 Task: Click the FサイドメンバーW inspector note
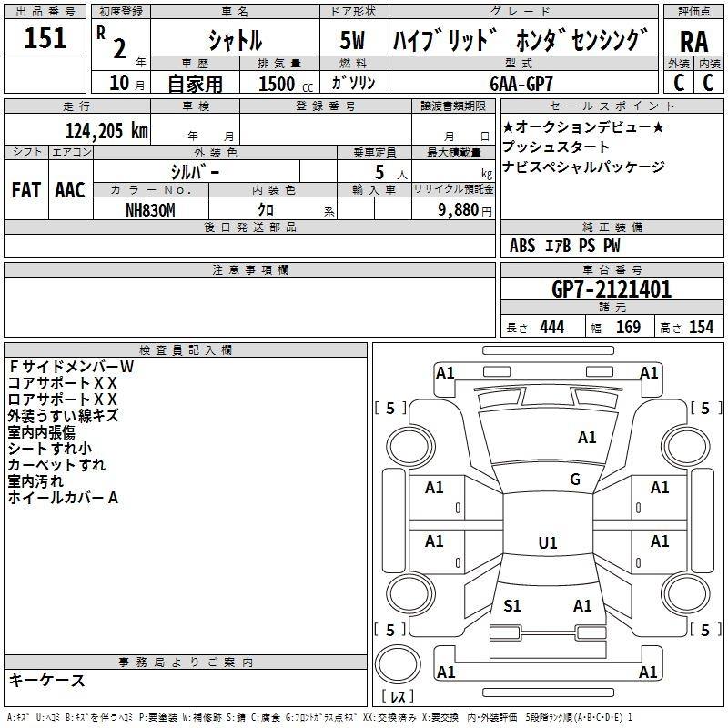tap(71, 367)
